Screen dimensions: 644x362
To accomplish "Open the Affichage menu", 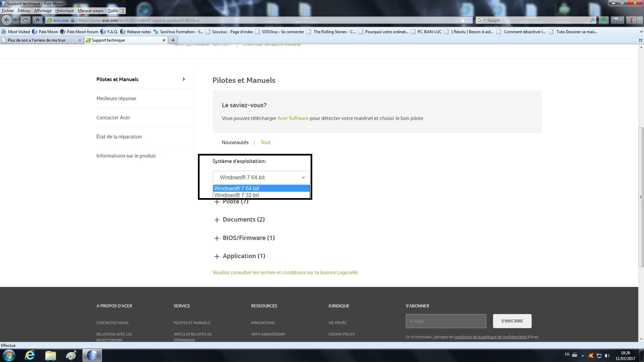I will click(43, 11).
